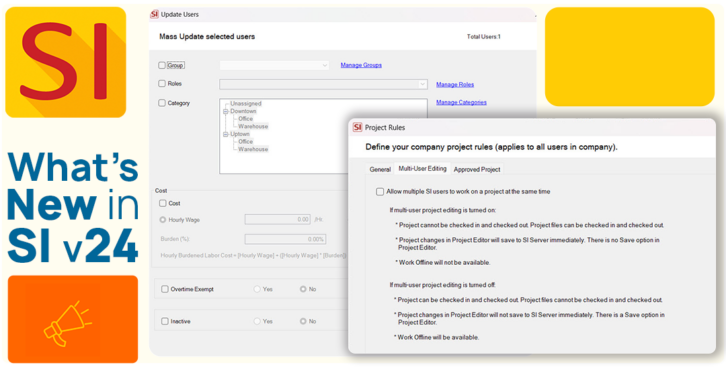This screenshot has height=367, width=726.
Task: Select Warehouse under Downtown
Action: 253,126
